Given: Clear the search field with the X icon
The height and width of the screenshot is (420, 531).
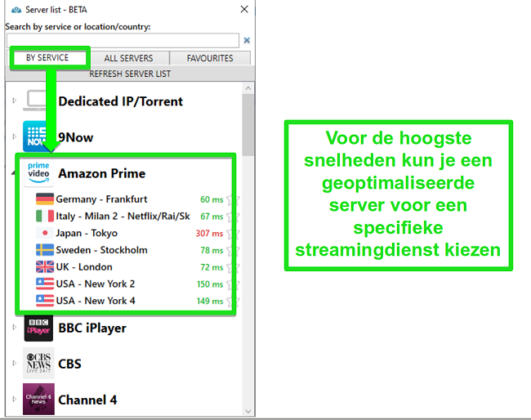Looking at the screenshot, I should (247, 40).
